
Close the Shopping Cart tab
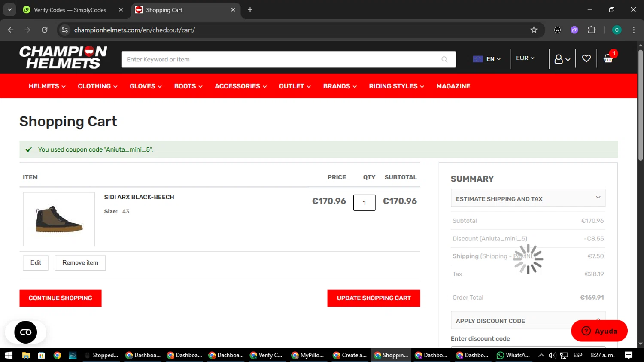[x=233, y=10]
